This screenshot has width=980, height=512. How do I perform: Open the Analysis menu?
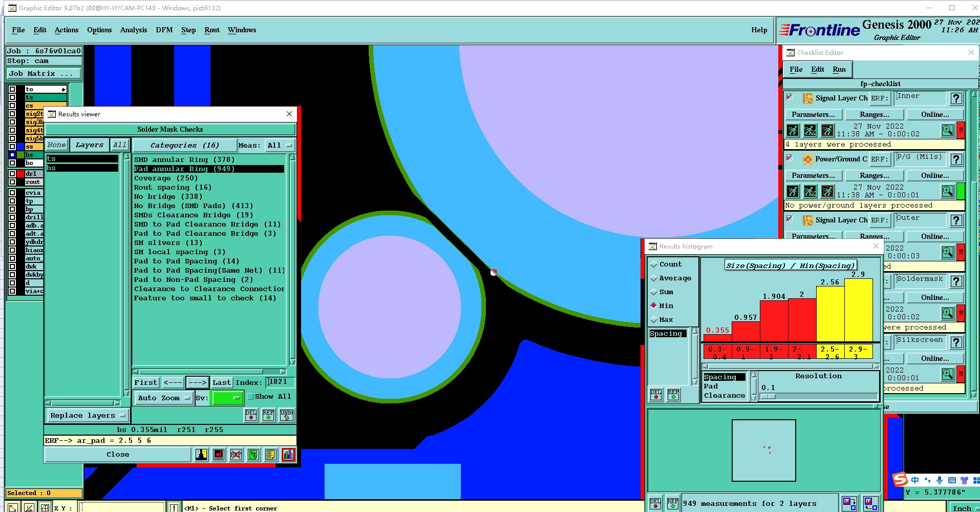(x=134, y=30)
